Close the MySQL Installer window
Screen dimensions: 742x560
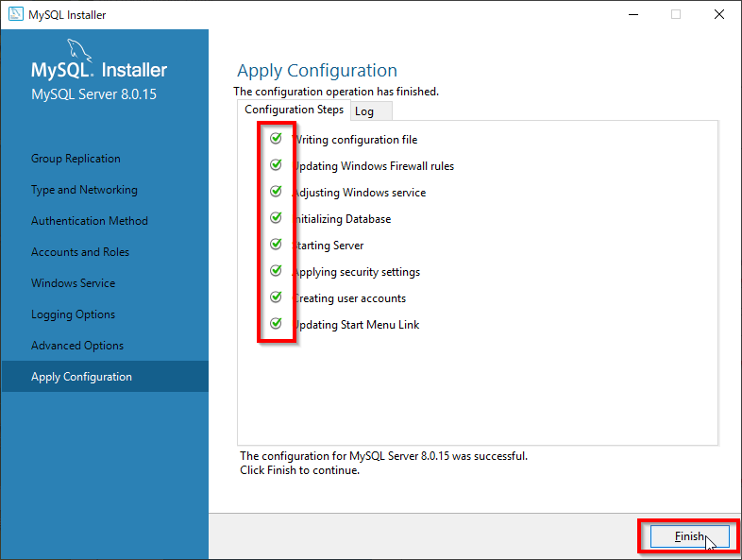tap(718, 14)
